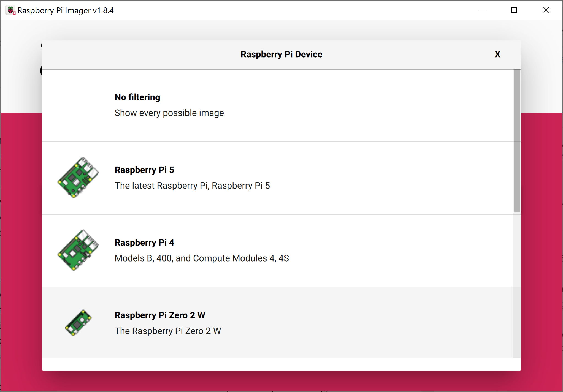Select the No filtering option
Screen dimensions: 563x392
137,97
